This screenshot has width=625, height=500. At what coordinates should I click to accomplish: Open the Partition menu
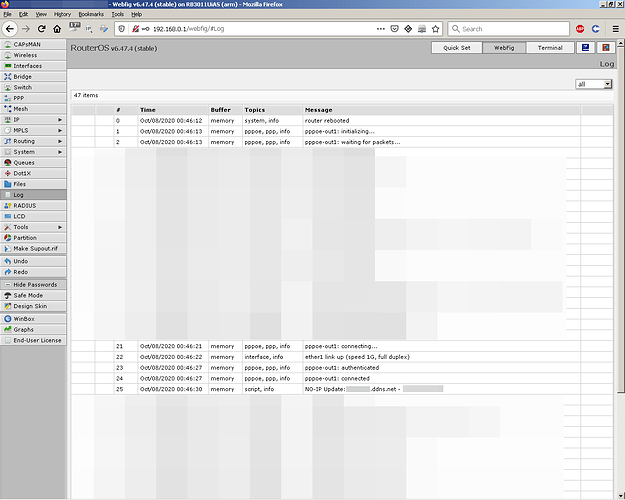pos(33,238)
